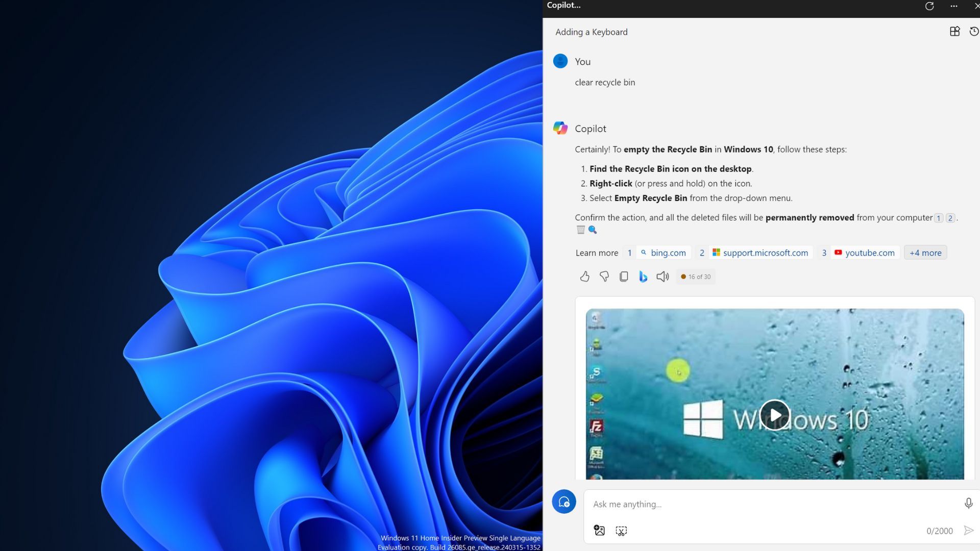Click citation reference number 1 in response
This screenshot has height=551, width=980.
click(938, 218)
